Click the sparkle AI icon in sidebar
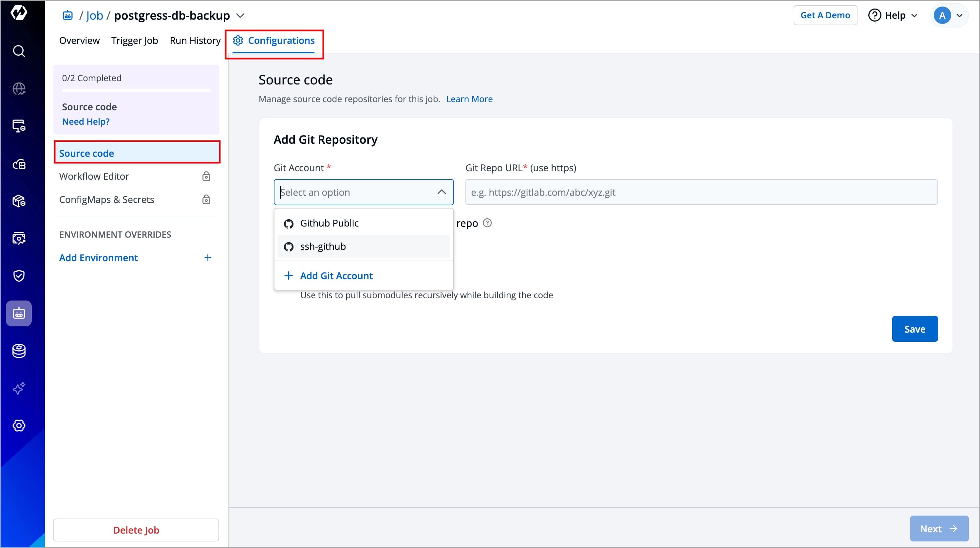This screenshot has width=980, height=548. click(19, 388)
